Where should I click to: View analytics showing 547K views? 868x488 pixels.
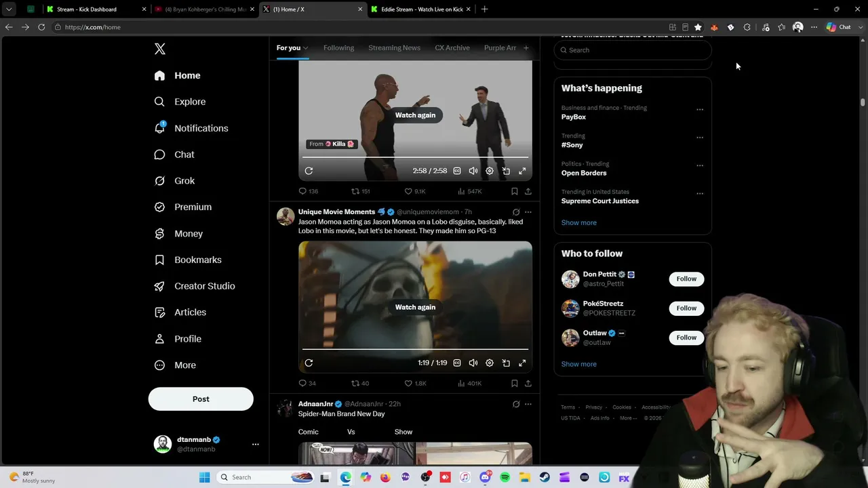[x=469, y=191]
